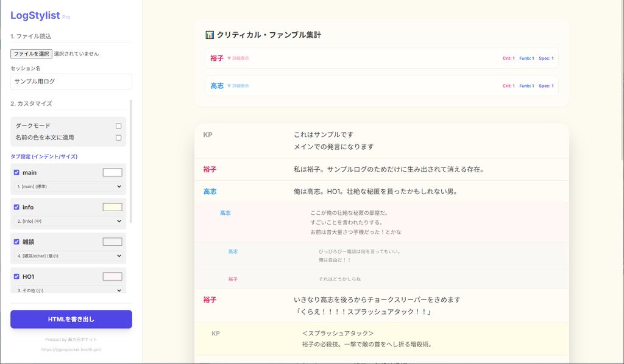Viewport: 624px width, 364px height.
Task: Click the ファイルを選択 file chooser button
Action: (x=31, y=54)
